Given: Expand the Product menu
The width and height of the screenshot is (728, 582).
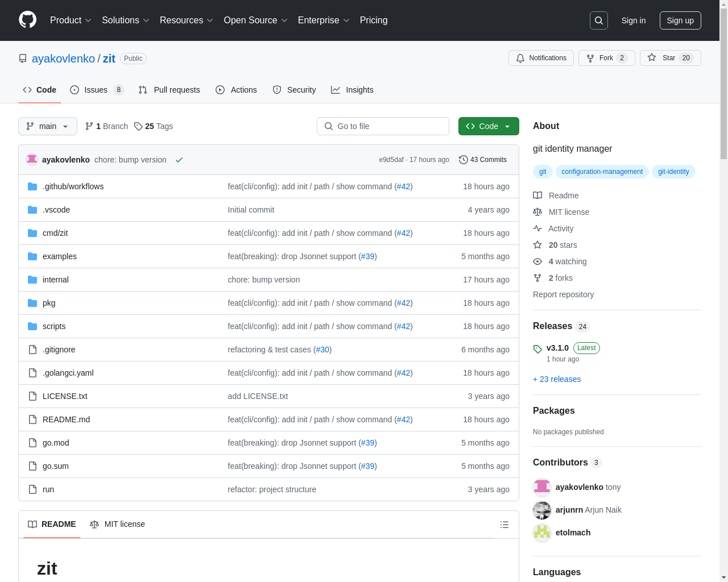Looking at the screenshot, I should pos(71,20).
